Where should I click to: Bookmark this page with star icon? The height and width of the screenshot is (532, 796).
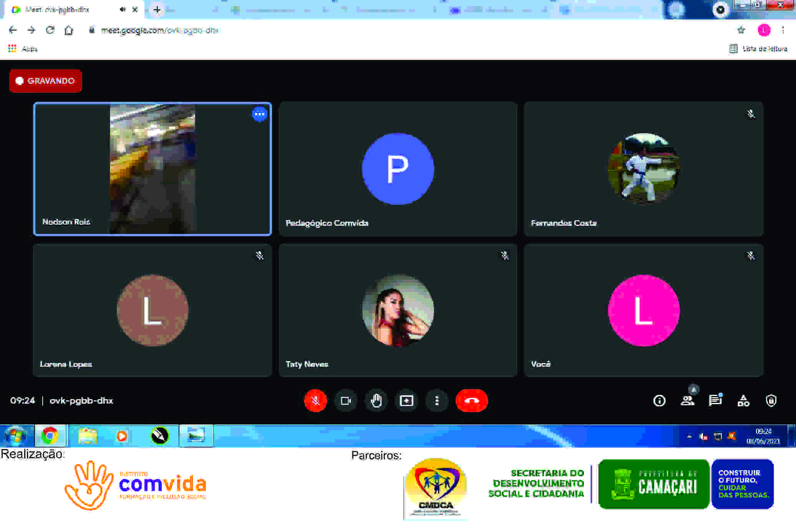(741, 30)
